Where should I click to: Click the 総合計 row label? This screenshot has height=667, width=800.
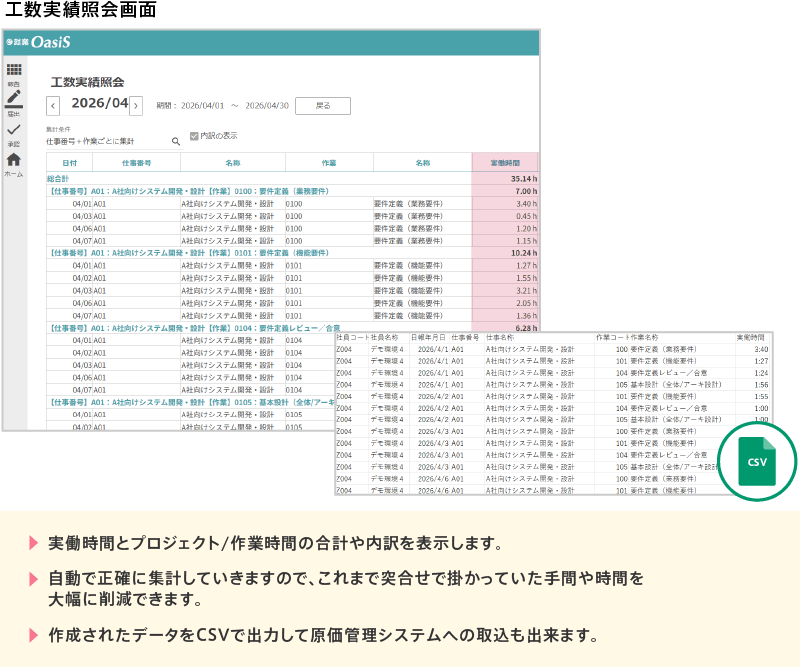coord(58,179)
